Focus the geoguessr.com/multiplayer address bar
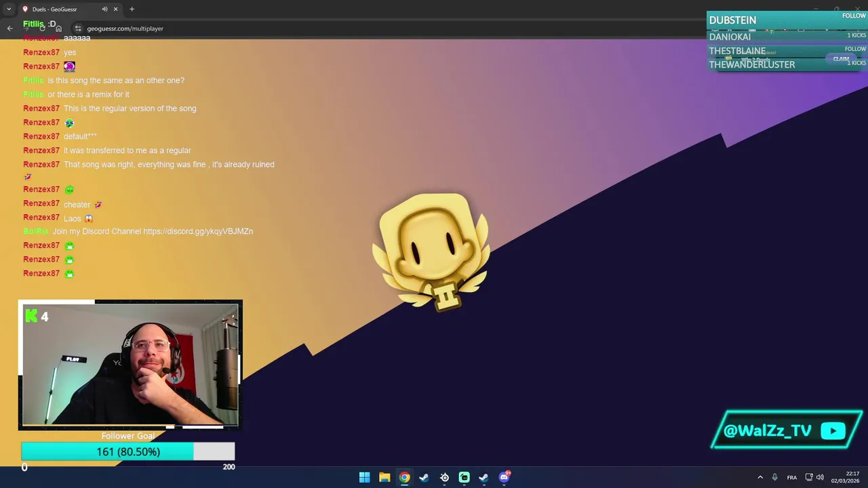Image resolution: width=868 pixels, height=488 pixels. click(x=125, y=28)
